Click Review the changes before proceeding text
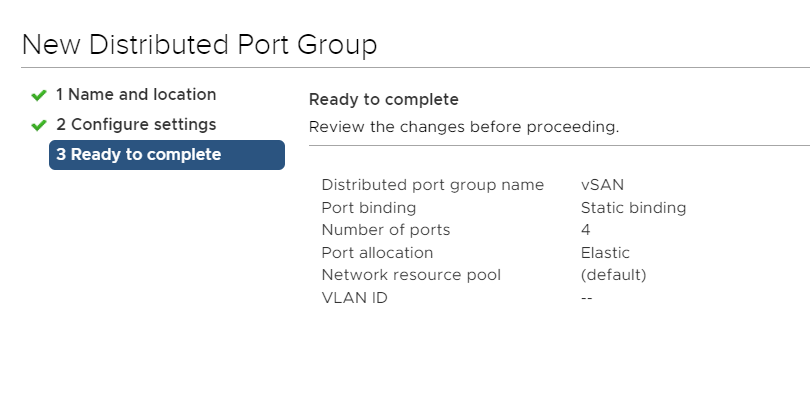The image size is (810, 399). [464, 127]
